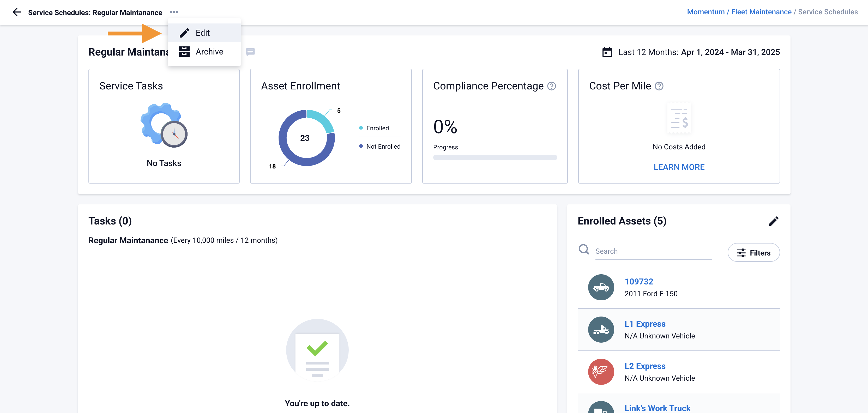
Task: Select Archive from the dropdown menu
Action: (x=209, y=52)
